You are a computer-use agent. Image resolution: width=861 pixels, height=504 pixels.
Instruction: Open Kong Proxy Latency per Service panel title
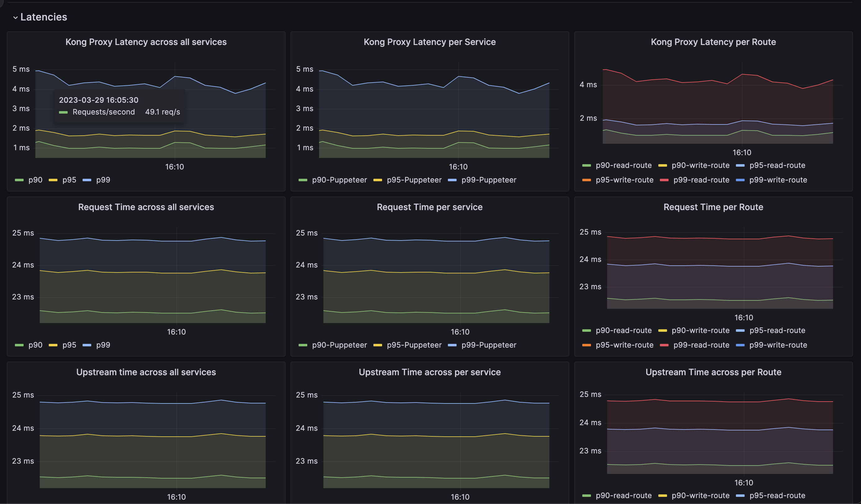pos(430,42)
